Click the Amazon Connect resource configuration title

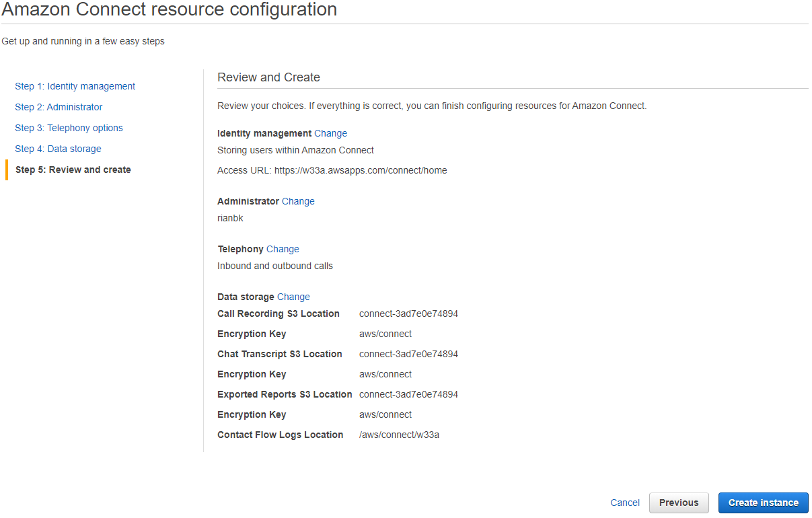[170, 9]
